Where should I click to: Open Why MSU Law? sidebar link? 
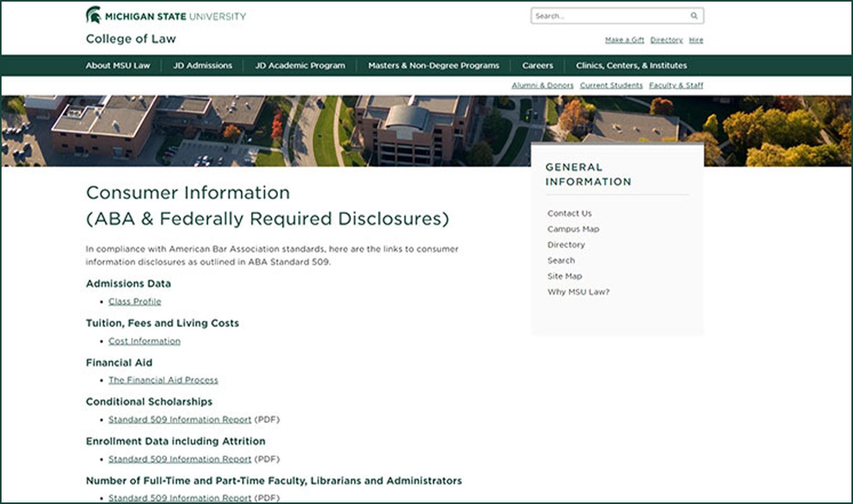tap(578, 292)
